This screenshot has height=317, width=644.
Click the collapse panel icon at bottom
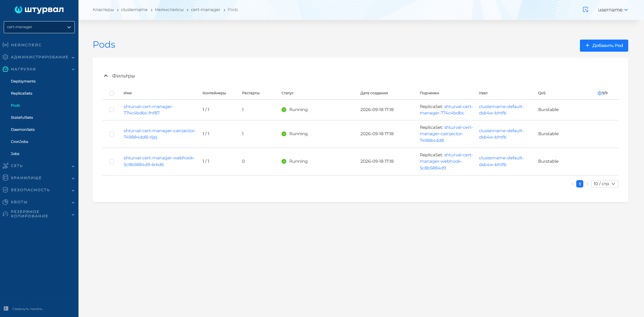tap(6, 309)
